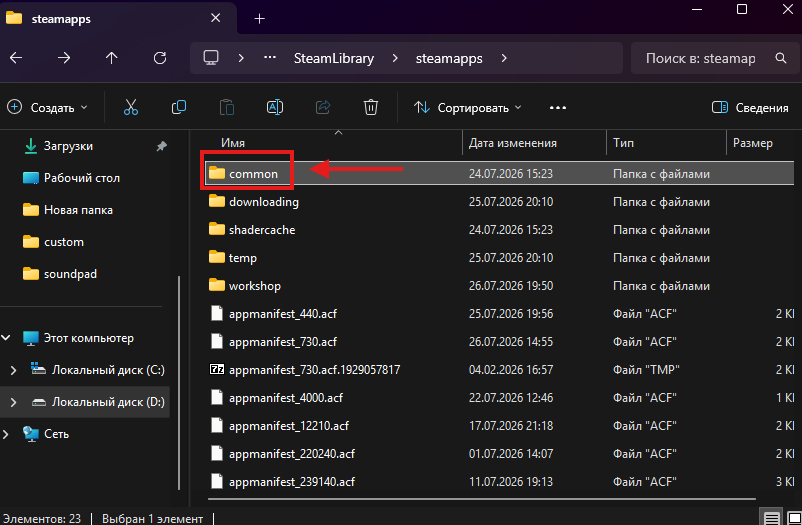Screen dimensions: 802x525
Task: Switch to large icons view in status bar
Action: pyautogui.click(x=794, y=517)
